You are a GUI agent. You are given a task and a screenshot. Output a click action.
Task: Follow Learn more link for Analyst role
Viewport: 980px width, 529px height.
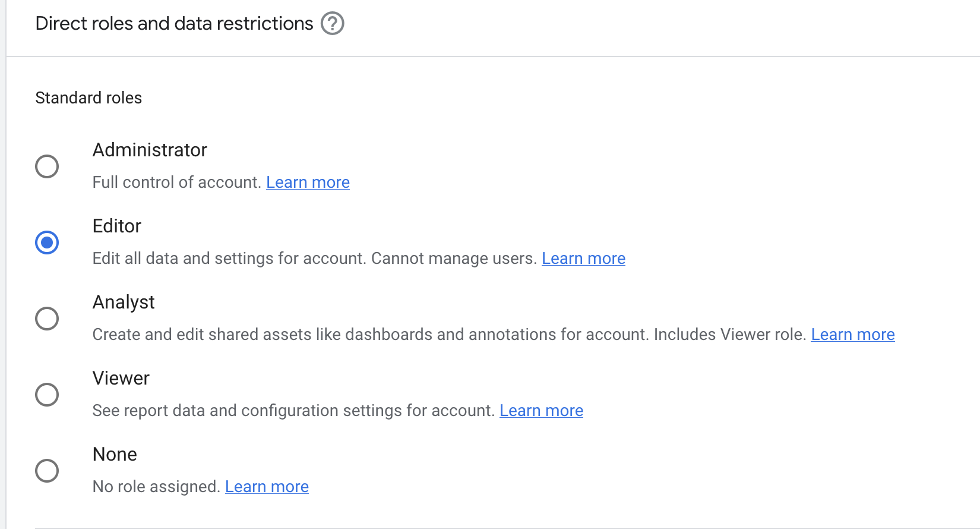click(852, 335)
